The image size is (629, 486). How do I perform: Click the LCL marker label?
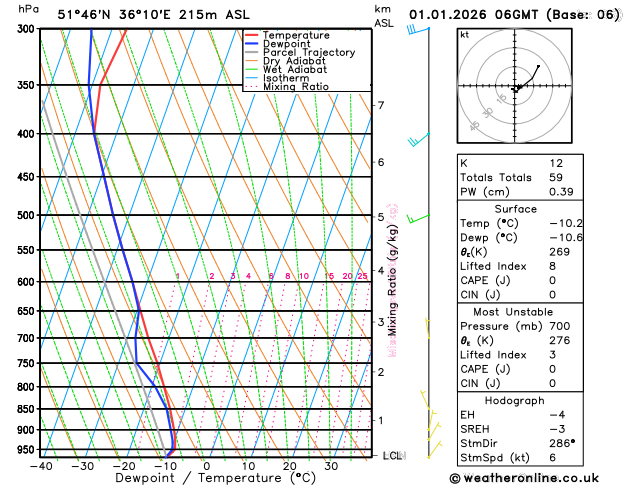point(394,456)
